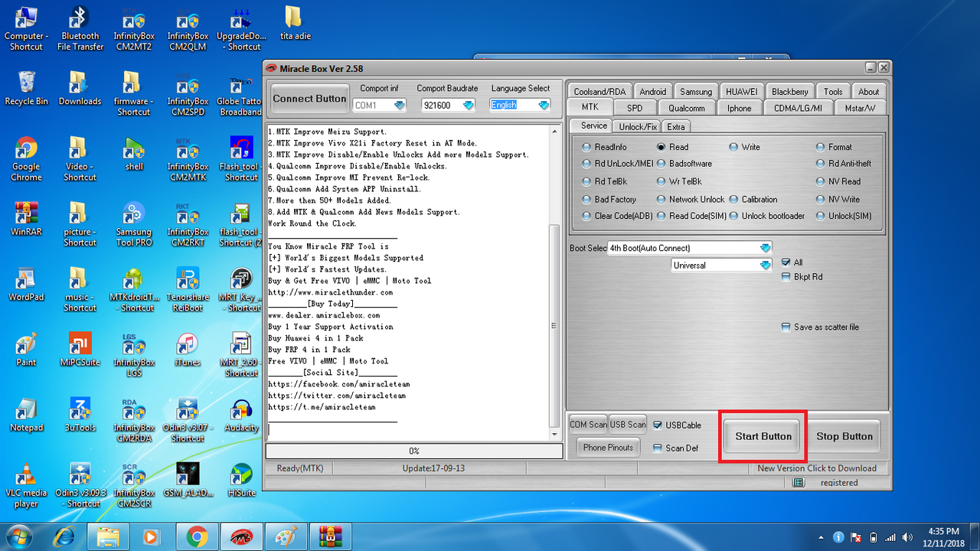The image size is (980, 551).
Task: Open GSM_ALADDIN desktop icon
Action: pos(188,480)
